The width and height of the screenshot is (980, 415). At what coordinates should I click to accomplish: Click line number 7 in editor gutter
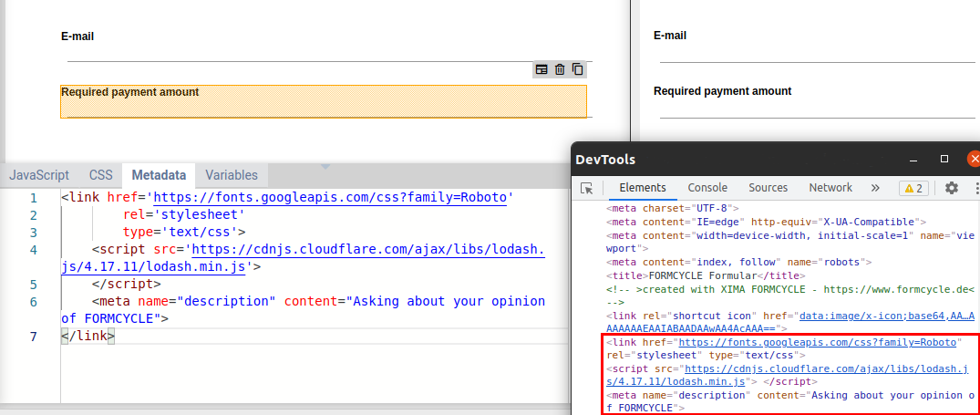[33, 337]
